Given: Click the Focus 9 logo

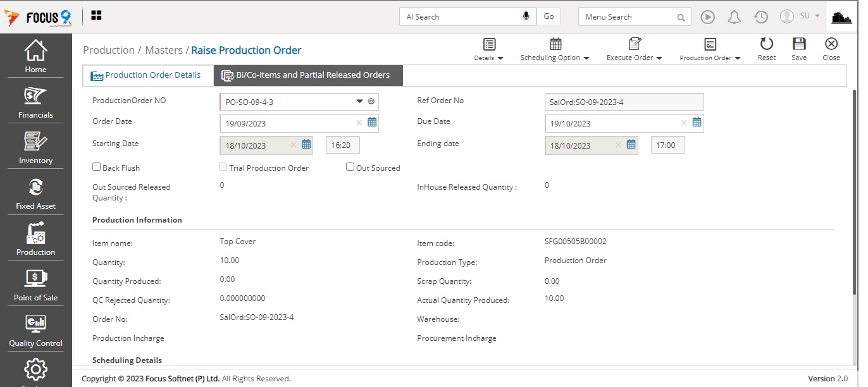Looking at the screenshot, I should pyautogui.click(x=38, y=17).
